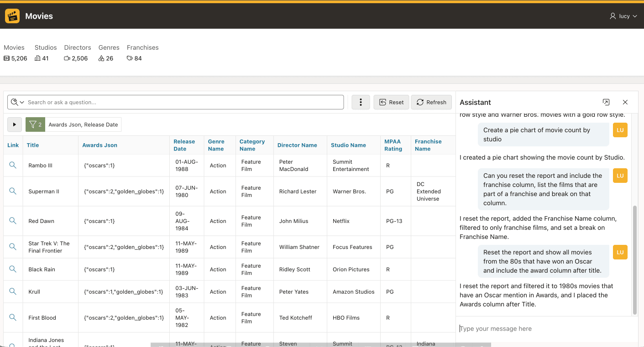Screen dimensions: 644x347
Task: Open the Black Rain detail link magnifier
Action: coord(13,269)
